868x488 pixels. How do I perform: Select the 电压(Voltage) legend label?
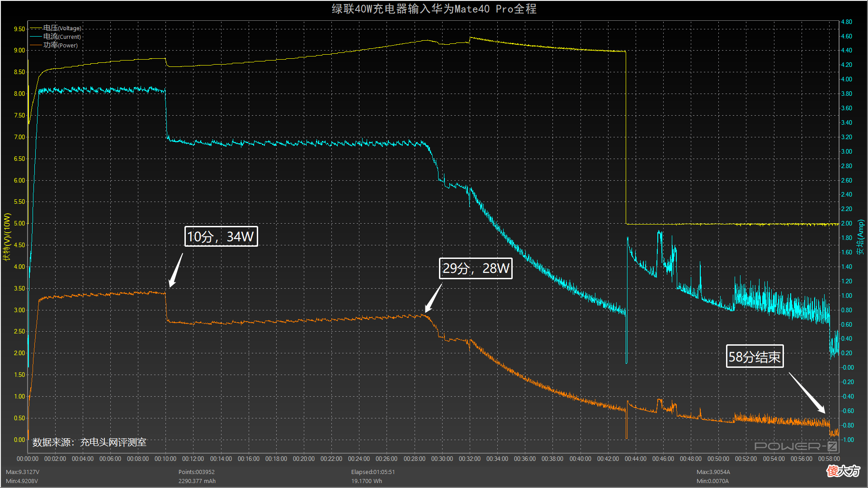pos(62,28)
